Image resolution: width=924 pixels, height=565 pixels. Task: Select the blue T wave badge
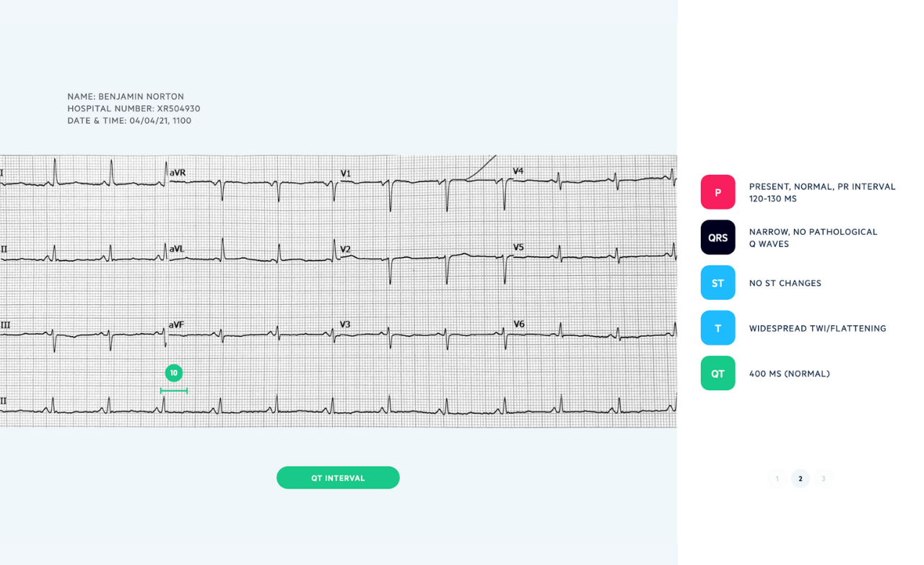(718, 328)
